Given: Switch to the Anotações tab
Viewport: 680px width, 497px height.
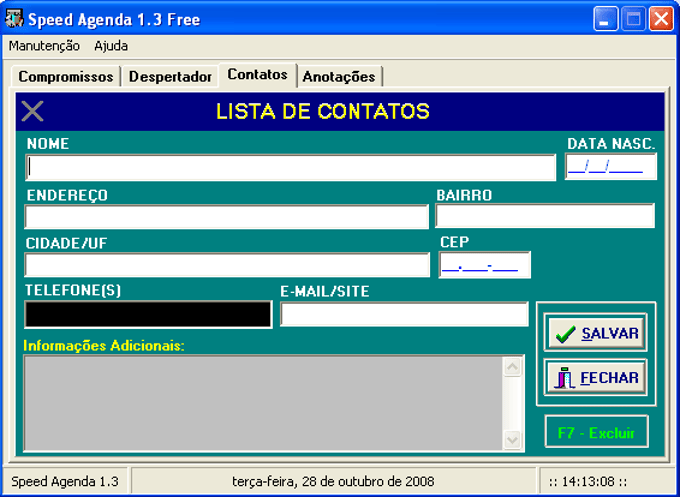Looking at the screenshot, I should coord(339,77).
